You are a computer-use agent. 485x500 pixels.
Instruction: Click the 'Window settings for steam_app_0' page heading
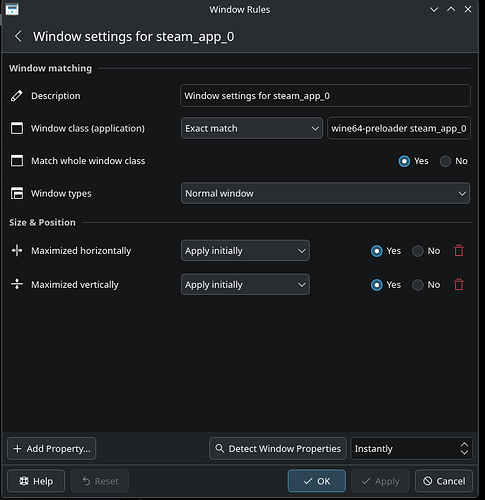click(x=133, y=37)
